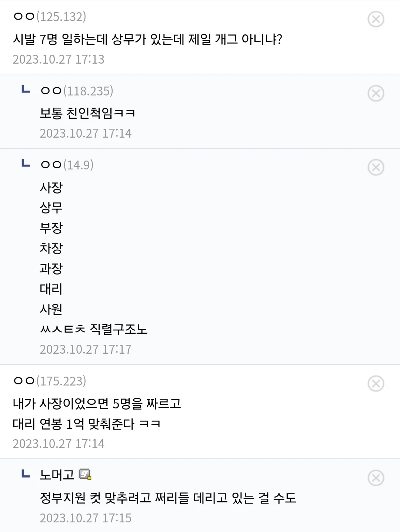The width and height of the screenshot is (400, 532).
Task: Click the comment "내가 사장이었으면 5명을 짜르고"
Action: click(97, 403)
